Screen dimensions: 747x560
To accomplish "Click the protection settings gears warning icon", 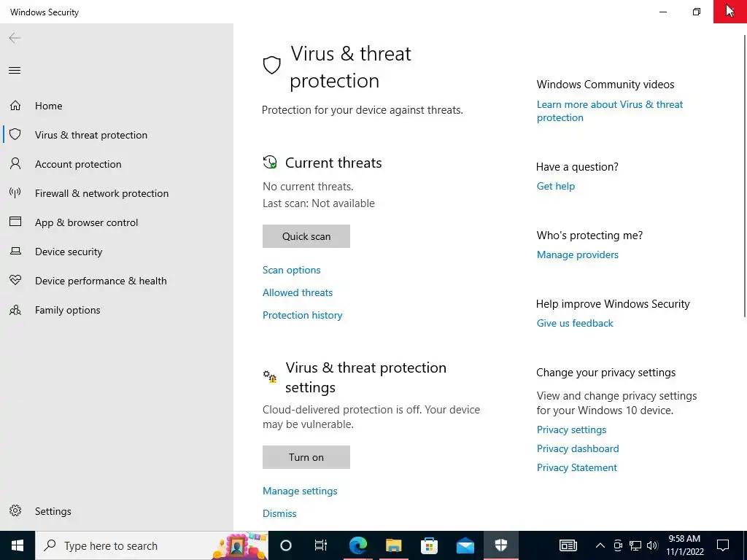I will [270, 376].
